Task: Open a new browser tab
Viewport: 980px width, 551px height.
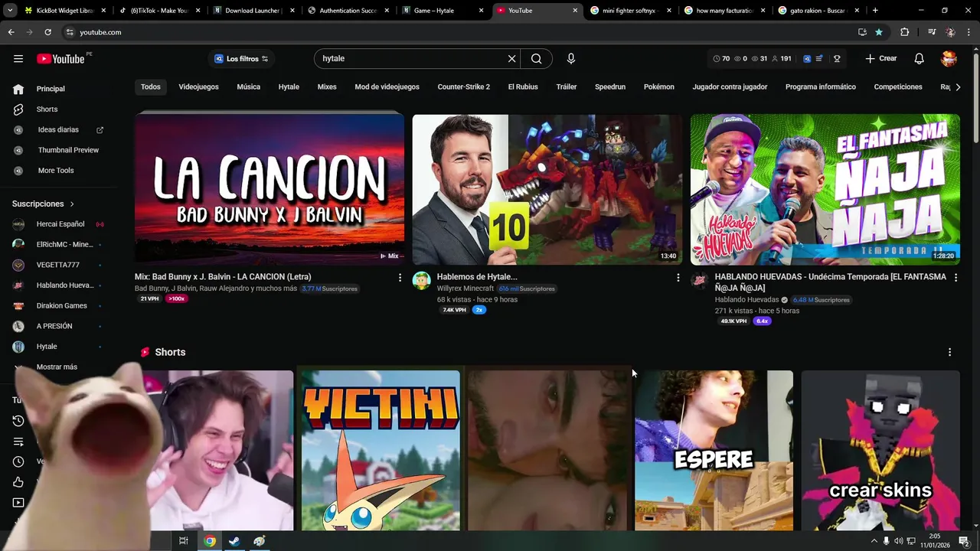Action: click(875, 11)
